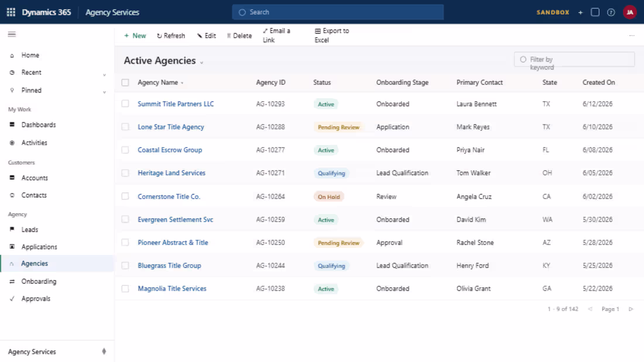The height and width of the screenshot is (362, 644).
Task: Expand the Pinned section chevron
Action: (104, 92)
